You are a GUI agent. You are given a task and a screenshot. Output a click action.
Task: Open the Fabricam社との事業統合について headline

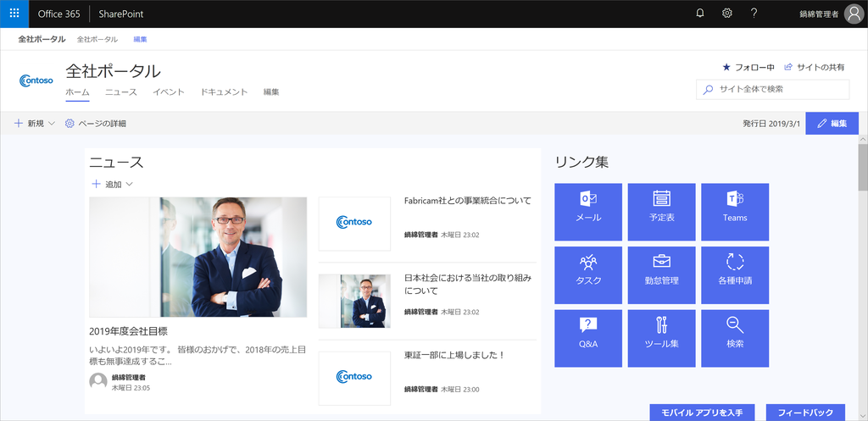tap(468, 200)
